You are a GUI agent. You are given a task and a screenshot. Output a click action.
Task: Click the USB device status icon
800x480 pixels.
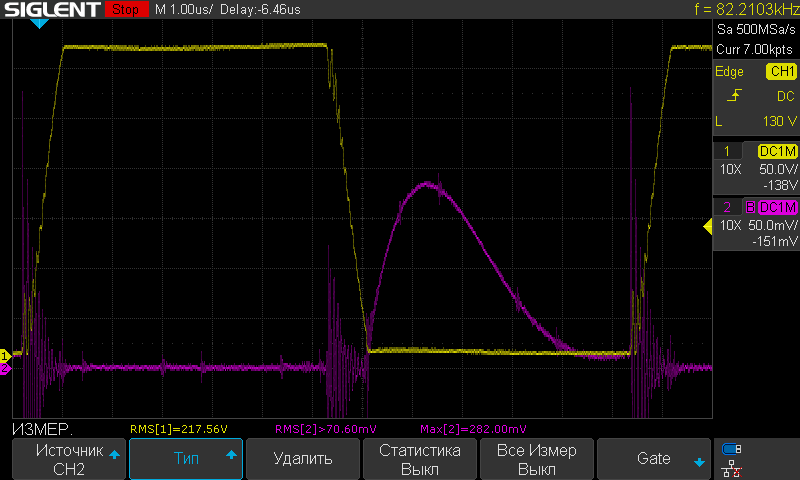click(732, 449)
